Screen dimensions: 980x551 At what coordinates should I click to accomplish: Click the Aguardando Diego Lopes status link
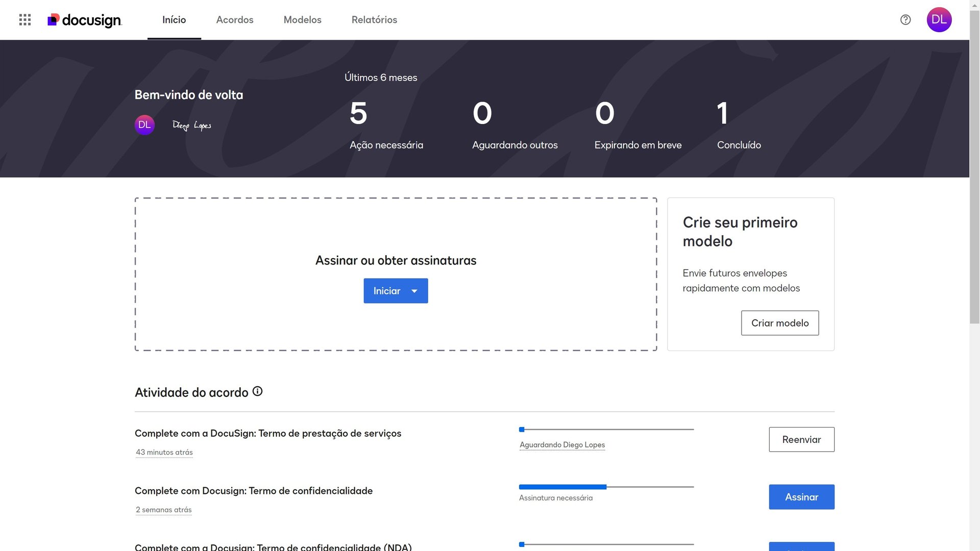tap(562, 445)
